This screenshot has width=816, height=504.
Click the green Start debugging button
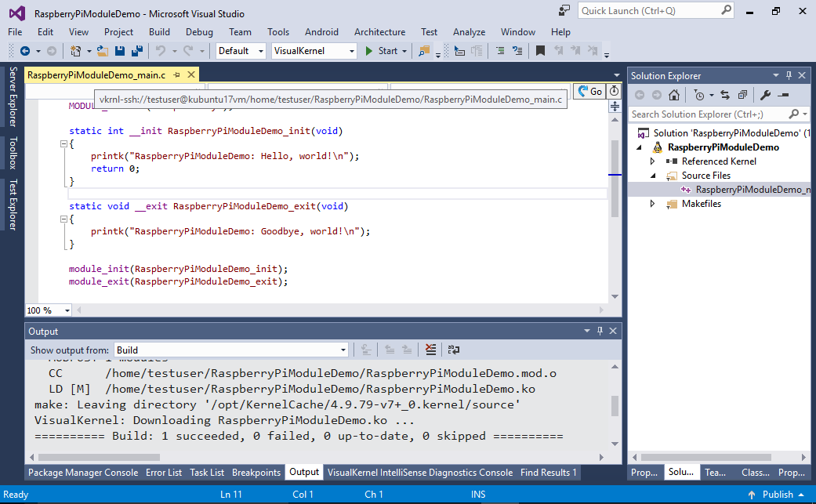point(382,51)
